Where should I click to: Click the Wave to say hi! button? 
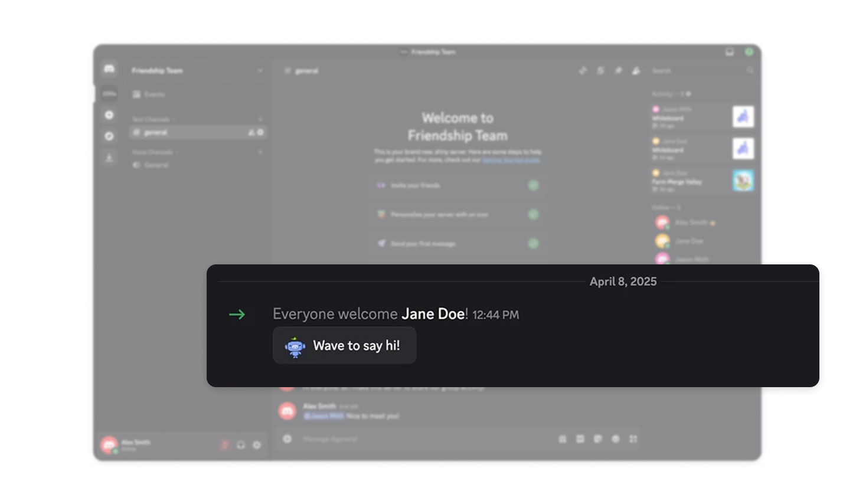pyautogui.click(x=344, y=345)
